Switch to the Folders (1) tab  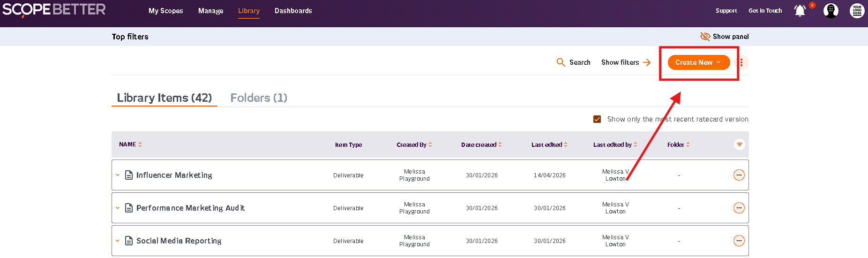point(259,98)
